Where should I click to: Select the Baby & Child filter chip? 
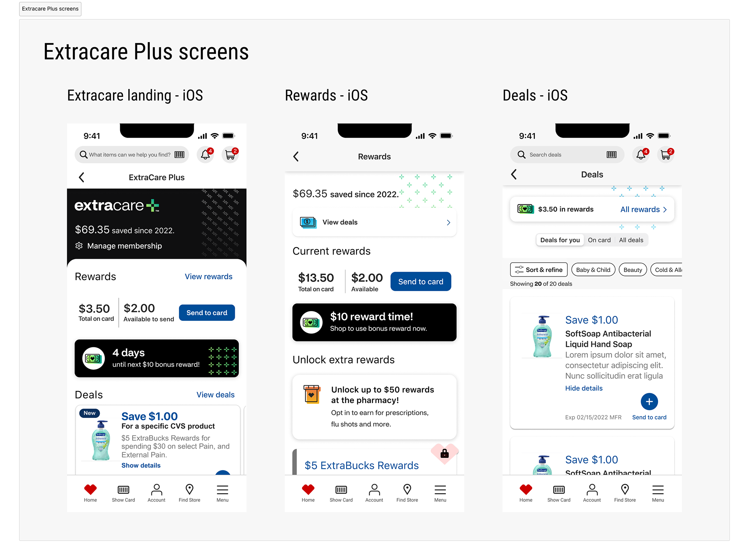(593, 270)
